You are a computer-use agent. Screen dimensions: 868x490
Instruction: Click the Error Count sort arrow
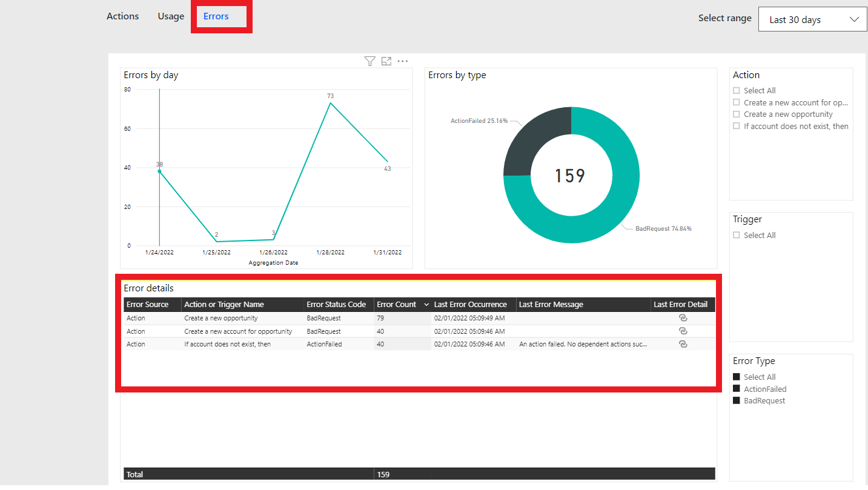427,304
